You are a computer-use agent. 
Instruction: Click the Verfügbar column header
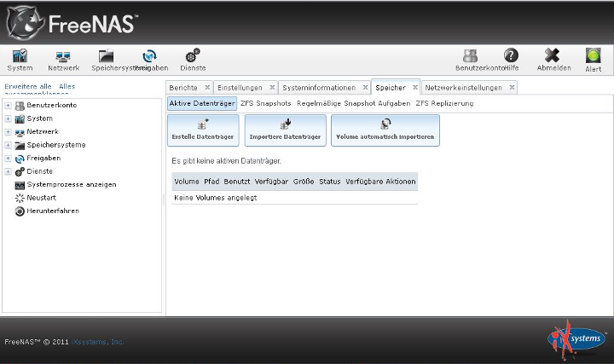click(x=271, y=182)
